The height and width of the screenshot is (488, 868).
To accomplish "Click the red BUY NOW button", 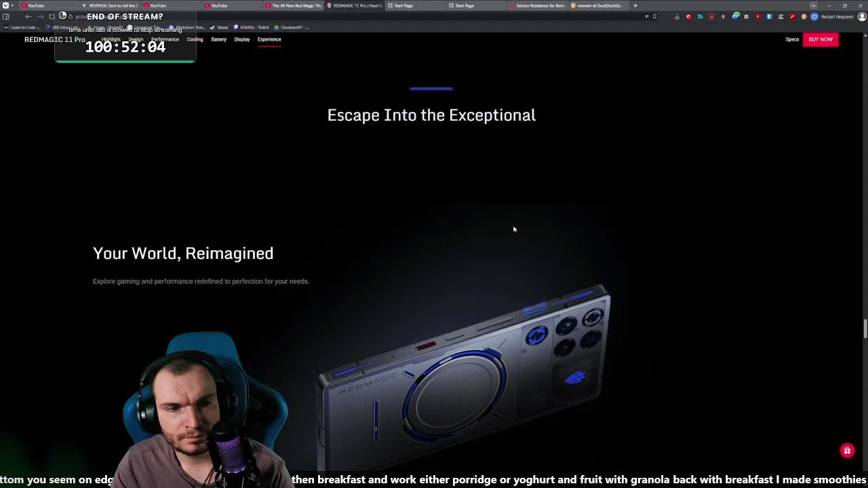I will click(x=821, y=39).
